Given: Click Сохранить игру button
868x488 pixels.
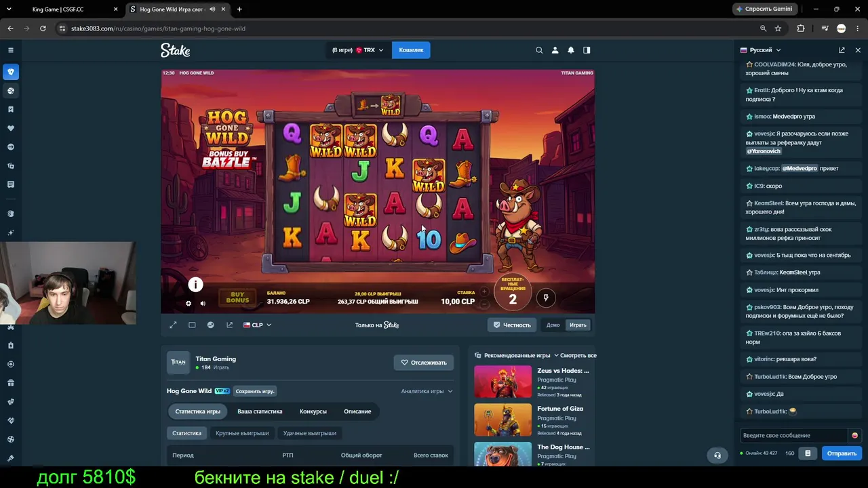Looking at the screenshot, I should click(x=255, y=391).
